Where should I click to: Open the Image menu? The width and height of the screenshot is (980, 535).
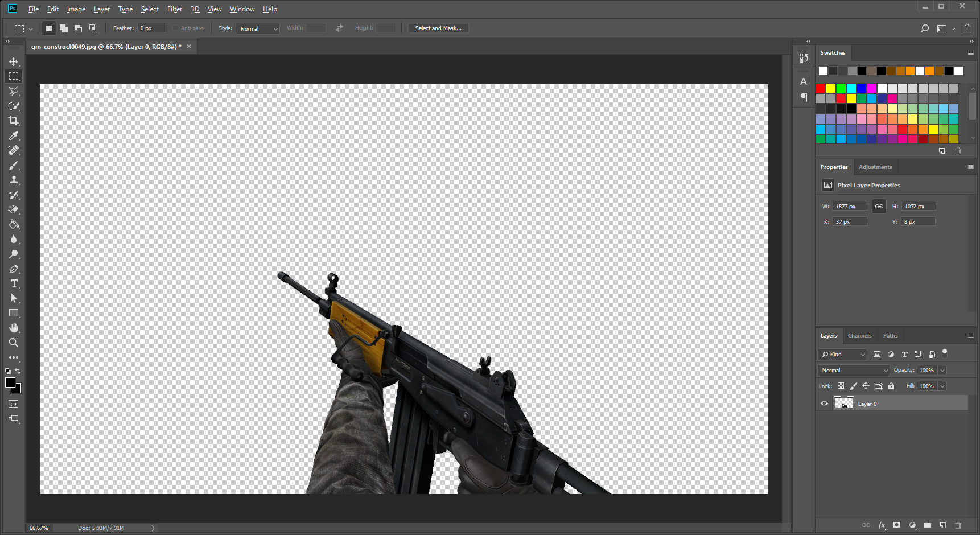click(x=76, y=9)
